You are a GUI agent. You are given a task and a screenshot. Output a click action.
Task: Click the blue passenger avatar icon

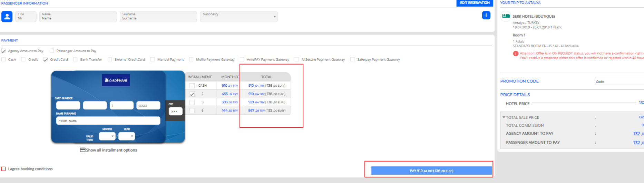point(7,17)
